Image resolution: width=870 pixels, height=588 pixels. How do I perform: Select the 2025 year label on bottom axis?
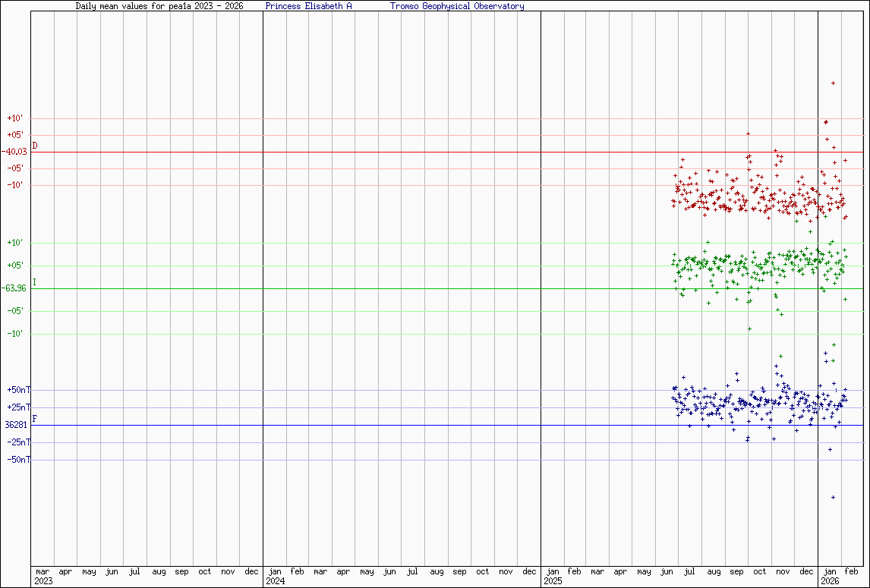553,581
